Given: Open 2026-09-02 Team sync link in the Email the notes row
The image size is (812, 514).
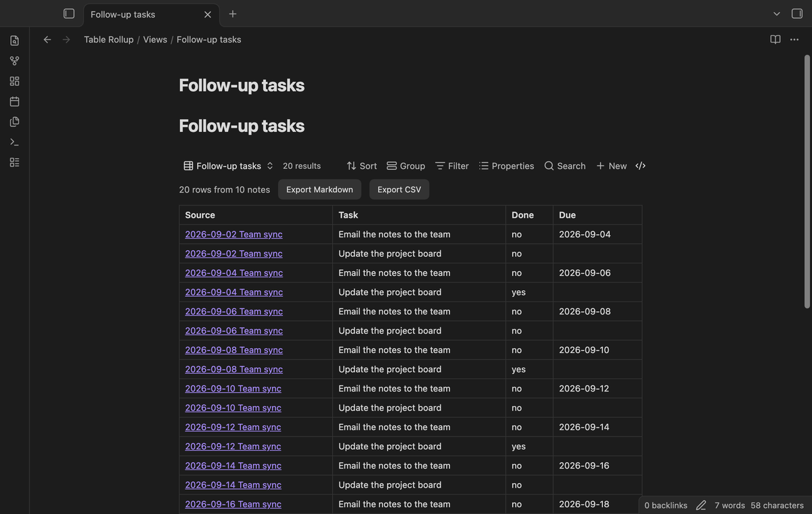Looking at the screenshot, I should click(233, 235).
